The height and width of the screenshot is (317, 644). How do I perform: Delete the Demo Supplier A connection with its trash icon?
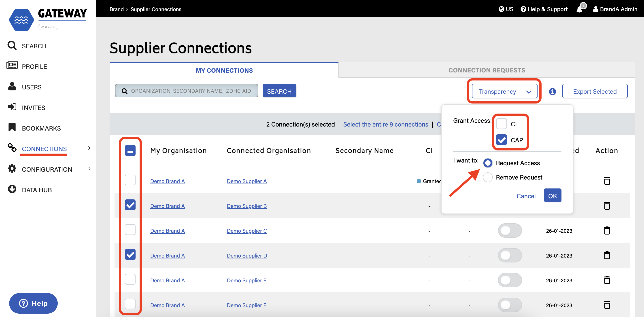(607, 181)
